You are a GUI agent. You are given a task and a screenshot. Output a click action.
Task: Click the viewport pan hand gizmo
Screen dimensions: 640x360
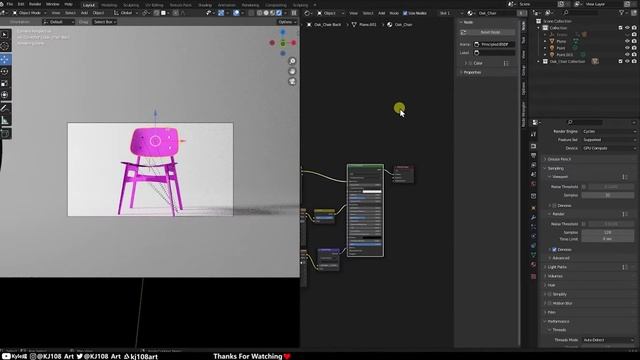click(x=292, y=71)
